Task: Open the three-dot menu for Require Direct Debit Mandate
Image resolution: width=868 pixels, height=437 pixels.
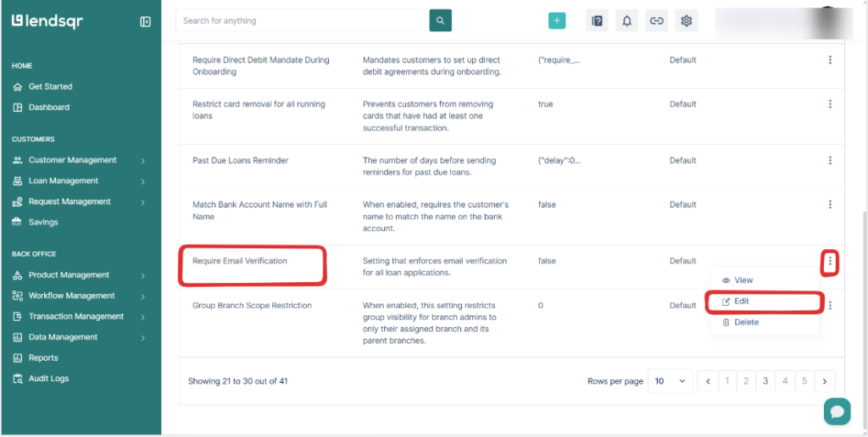Action: pyautogui.click(x=830, y=60)
